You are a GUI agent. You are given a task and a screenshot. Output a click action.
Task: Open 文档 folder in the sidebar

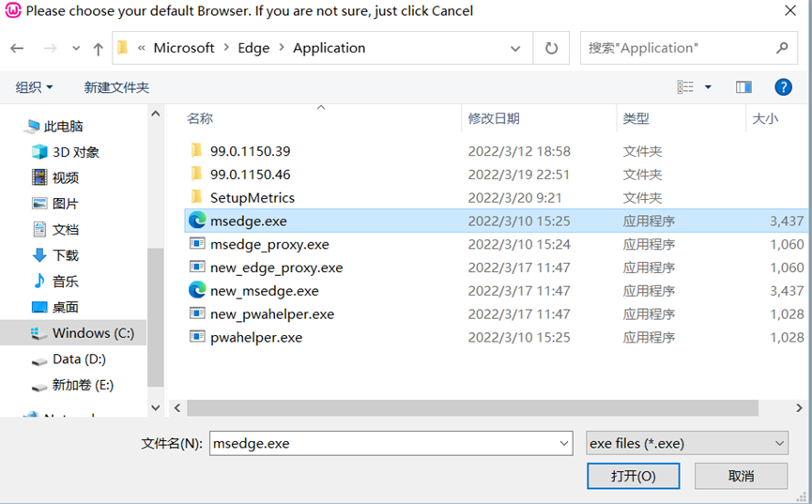click(66, 229)
